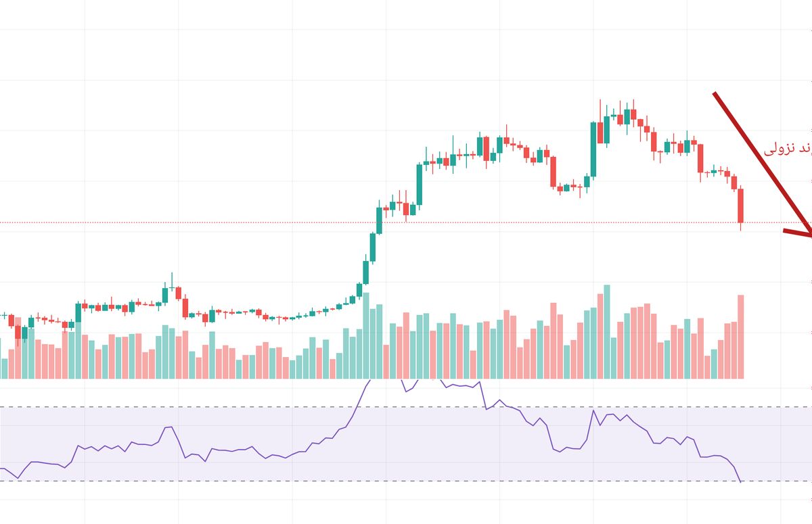Screen dimensions: 812x524
Task: Select the tall green candle starting the second rally
Action: tap(593, 149)
